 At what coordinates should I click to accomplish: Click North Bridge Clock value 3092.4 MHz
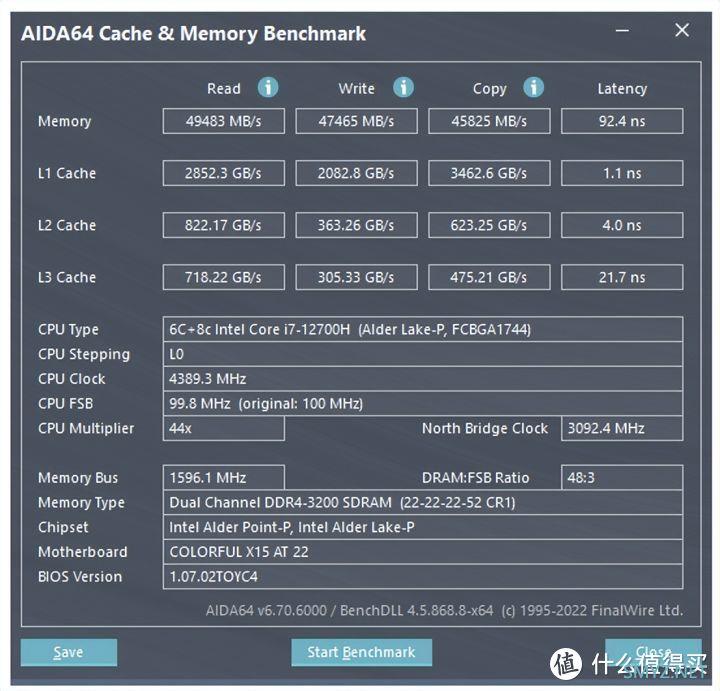622,428
